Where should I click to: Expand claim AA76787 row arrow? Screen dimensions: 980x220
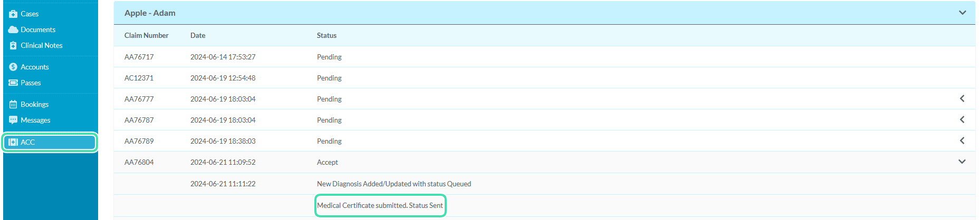(x=962, y=119)
